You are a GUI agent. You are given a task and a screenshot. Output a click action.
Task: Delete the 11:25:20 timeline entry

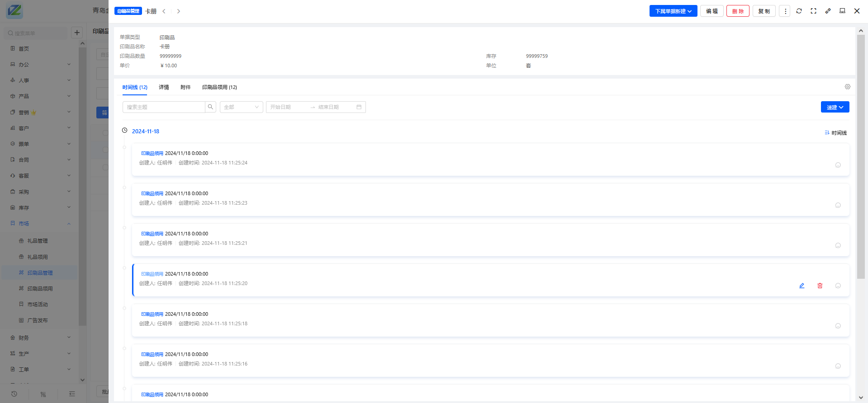click(x=820, y=286)
